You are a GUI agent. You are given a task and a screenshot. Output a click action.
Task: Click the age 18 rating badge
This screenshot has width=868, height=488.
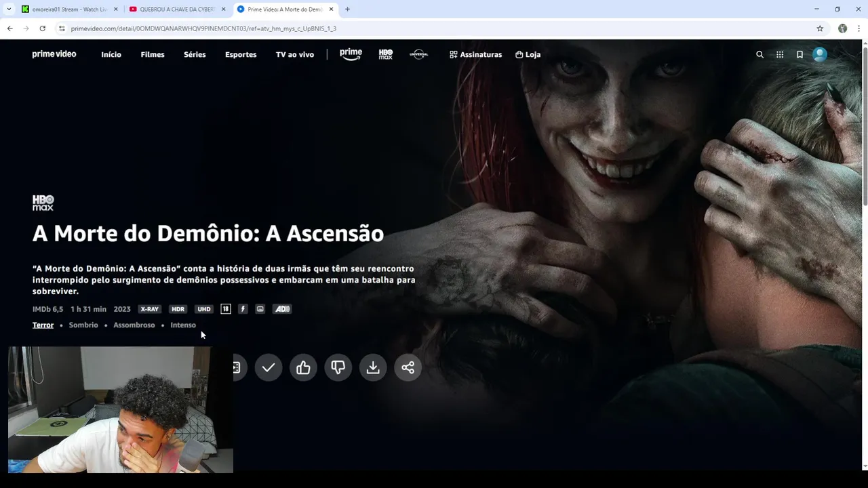pyautogui.click(x=226, y=309)
